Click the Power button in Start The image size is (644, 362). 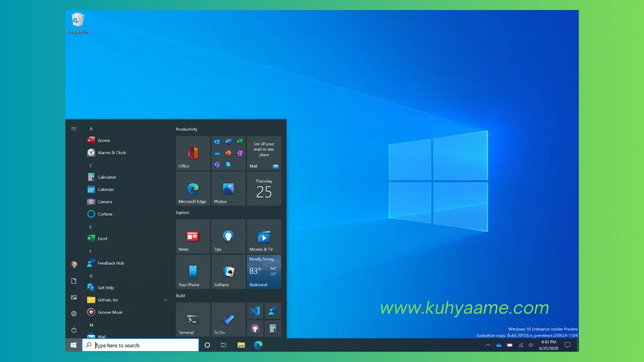pyautogui.click(x=74, y=330)
